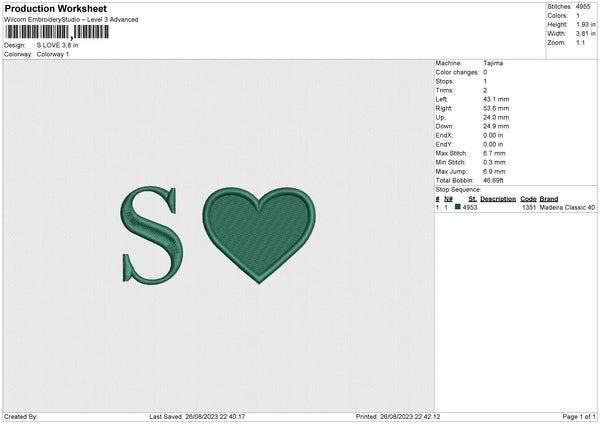Select the Min Stitch value 0.3 mm
This screenshot has width=600, height=424.
click(x=494, y=162)
